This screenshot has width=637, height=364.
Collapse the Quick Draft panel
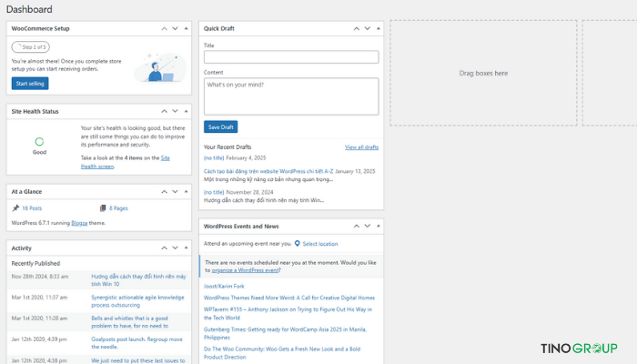[379, 28]
